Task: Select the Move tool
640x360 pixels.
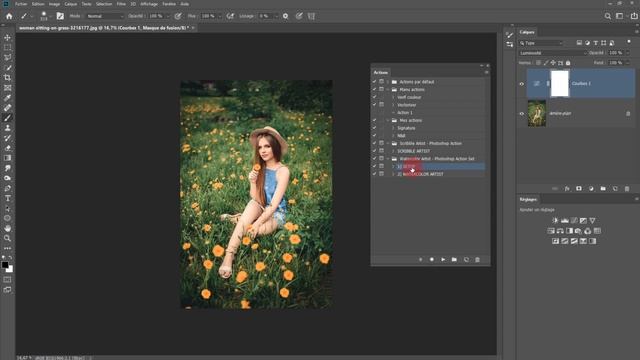Action: 7,38
